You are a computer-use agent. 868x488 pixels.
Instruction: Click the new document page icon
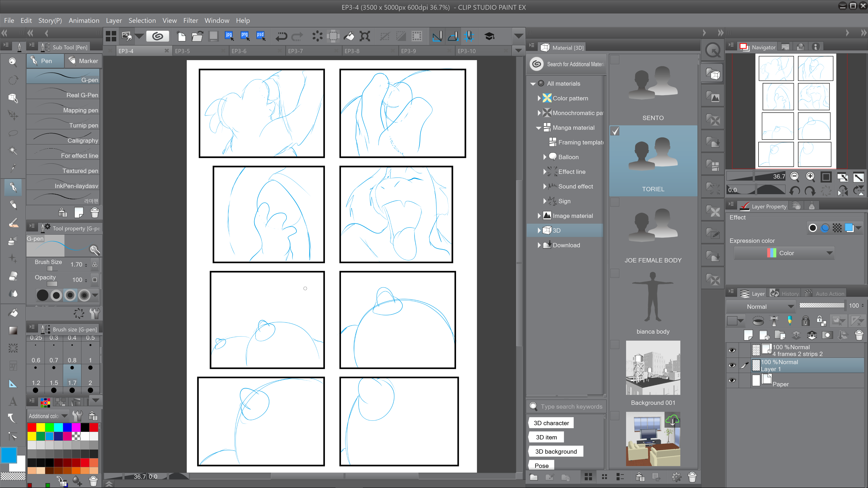pyautogui.click(x=181, y=36)
